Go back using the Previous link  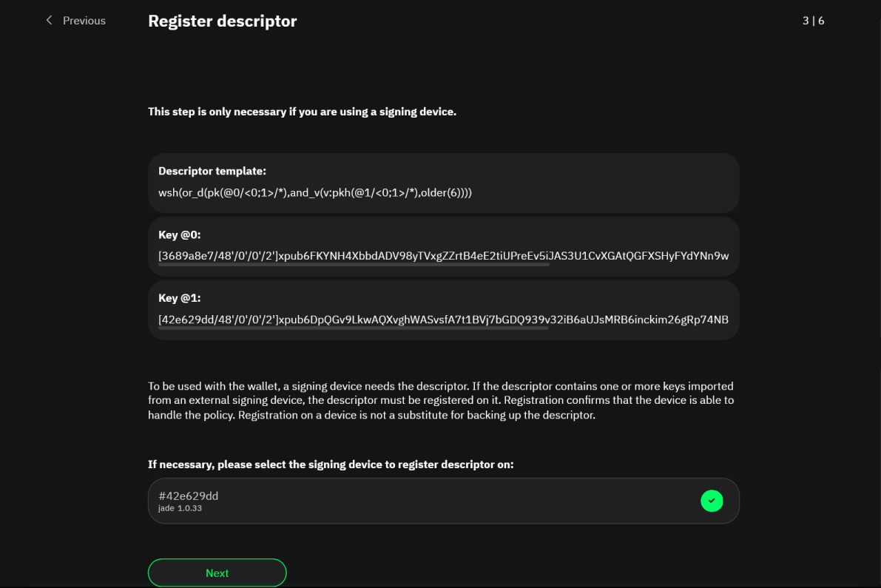[x=82, y=20]
